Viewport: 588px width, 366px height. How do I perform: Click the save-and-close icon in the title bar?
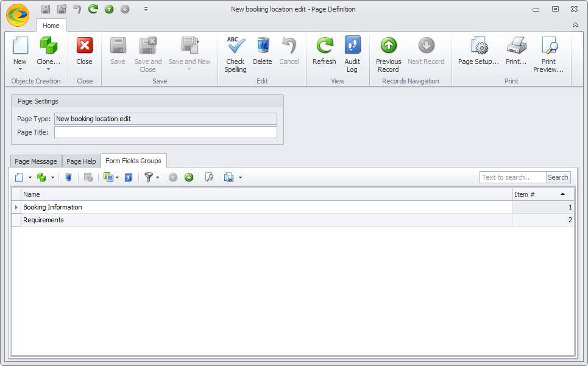click(62, 9)
